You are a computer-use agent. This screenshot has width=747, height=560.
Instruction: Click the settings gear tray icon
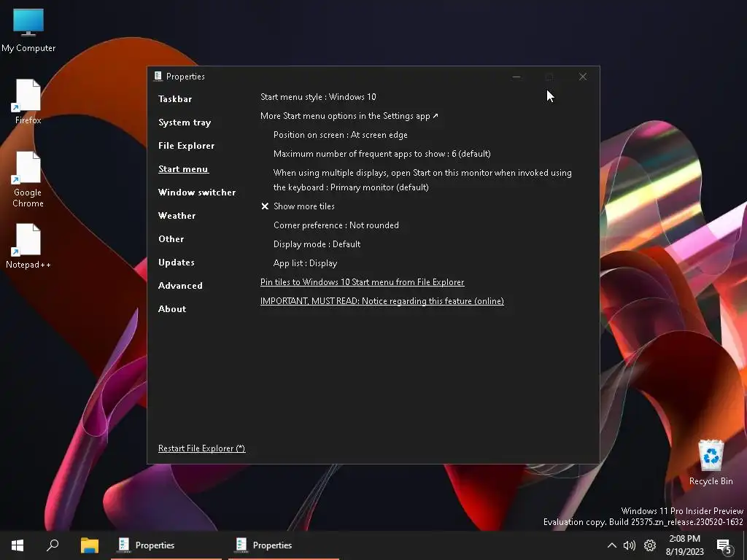click(650, 545)
